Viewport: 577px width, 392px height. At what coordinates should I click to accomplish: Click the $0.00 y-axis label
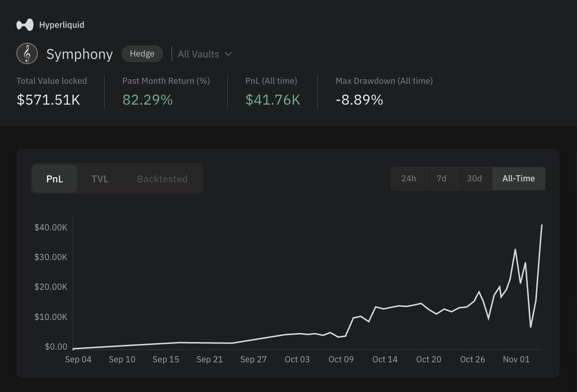pyautogui.click(x=56, y=347)
